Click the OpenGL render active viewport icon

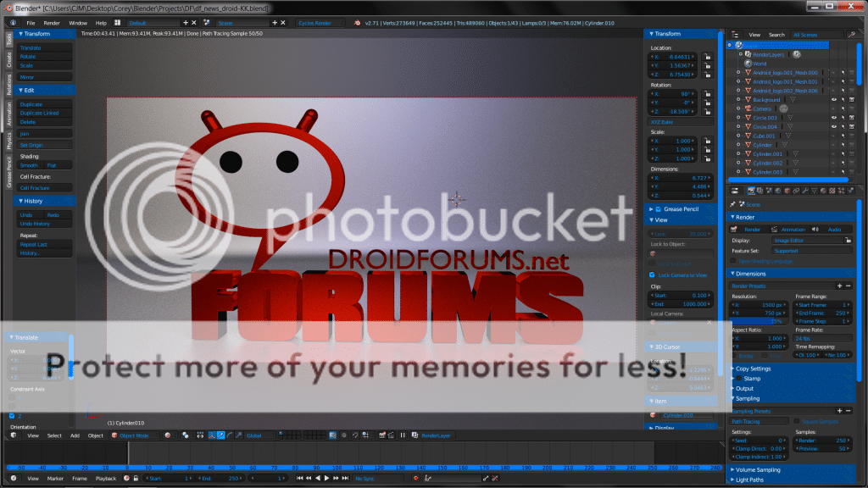382,435
